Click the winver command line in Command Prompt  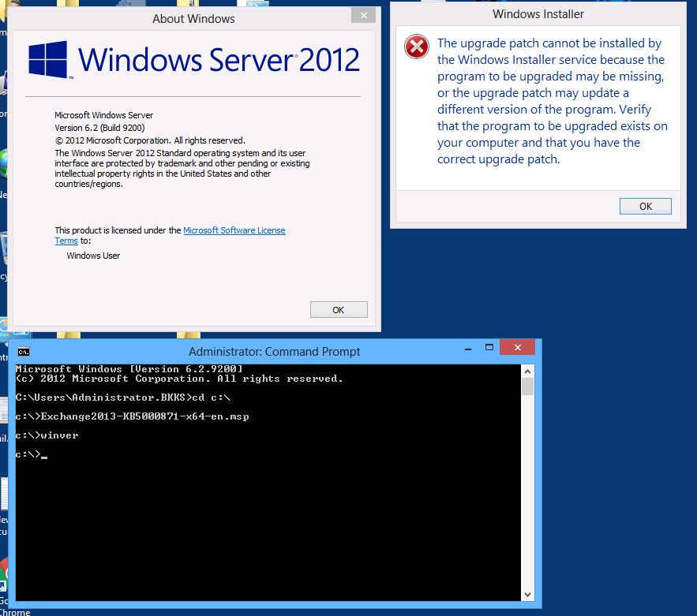click(x=47, y=435)
